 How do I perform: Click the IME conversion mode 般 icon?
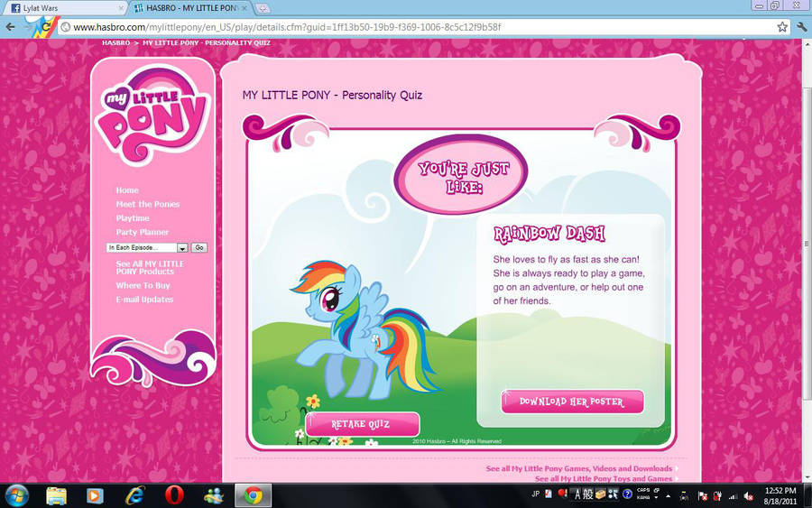(587, 494)
